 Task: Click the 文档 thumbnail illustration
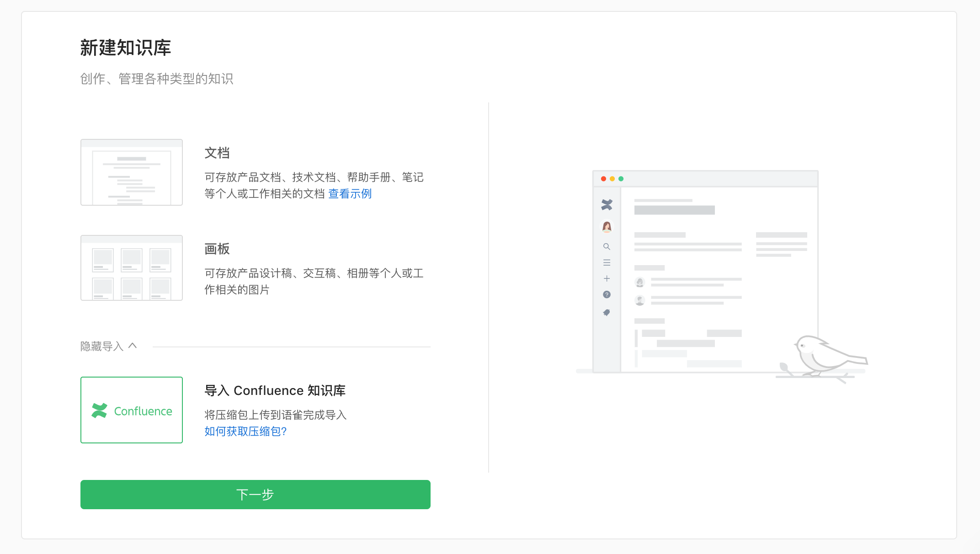(131, 172)
